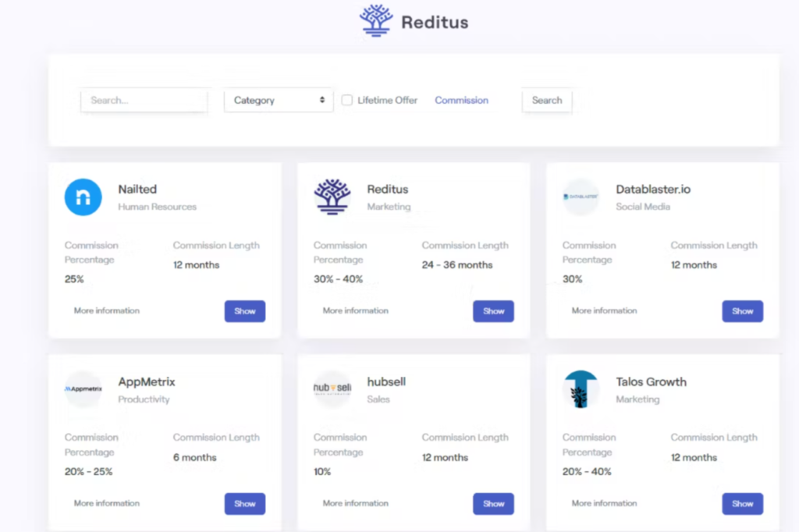799x532 pixels.
Task: Click the Sales category label
Action: click(378, 399)
